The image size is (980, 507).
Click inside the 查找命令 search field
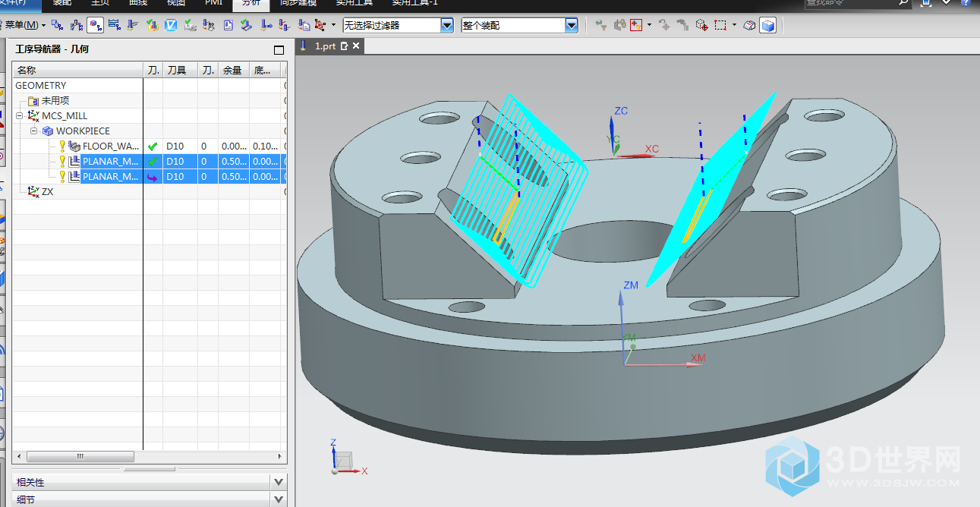coord(850,3)
